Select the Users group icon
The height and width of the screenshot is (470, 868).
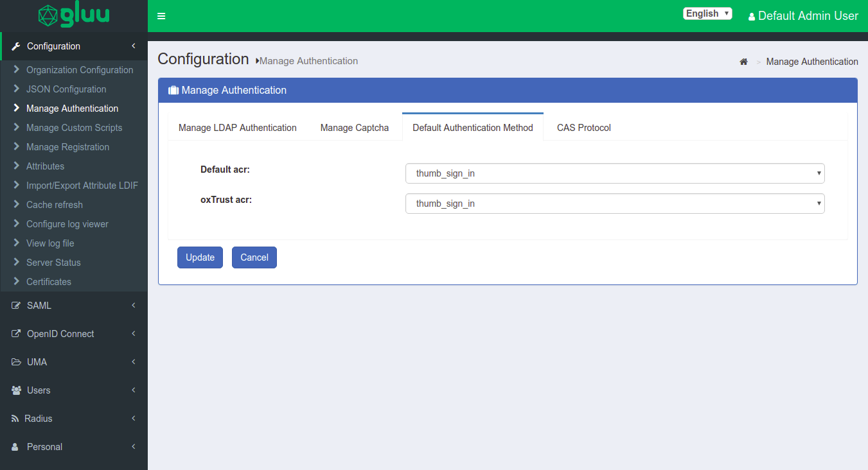16,390
